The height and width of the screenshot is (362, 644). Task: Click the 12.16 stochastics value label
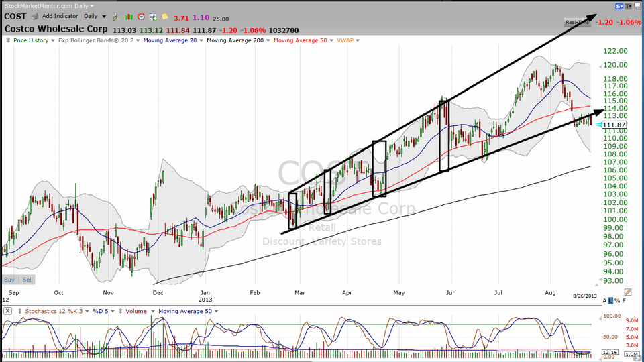tap(610, 352)
